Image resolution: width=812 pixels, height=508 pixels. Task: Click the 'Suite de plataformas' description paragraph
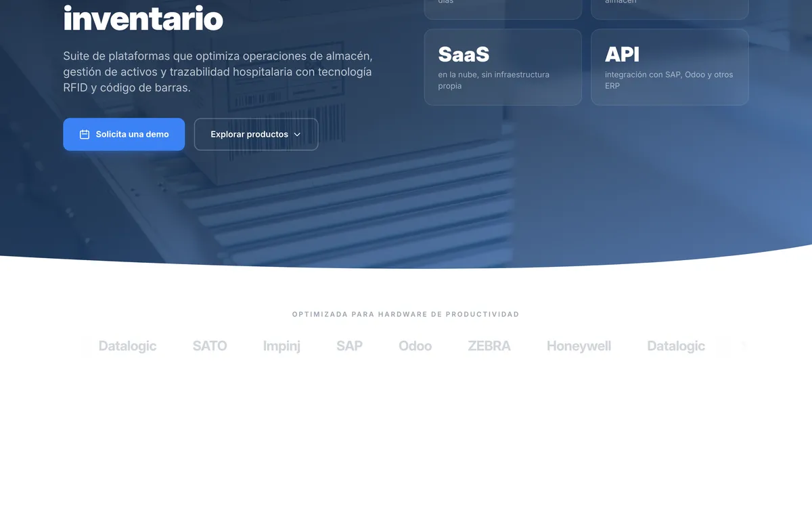tap(218, 71)
